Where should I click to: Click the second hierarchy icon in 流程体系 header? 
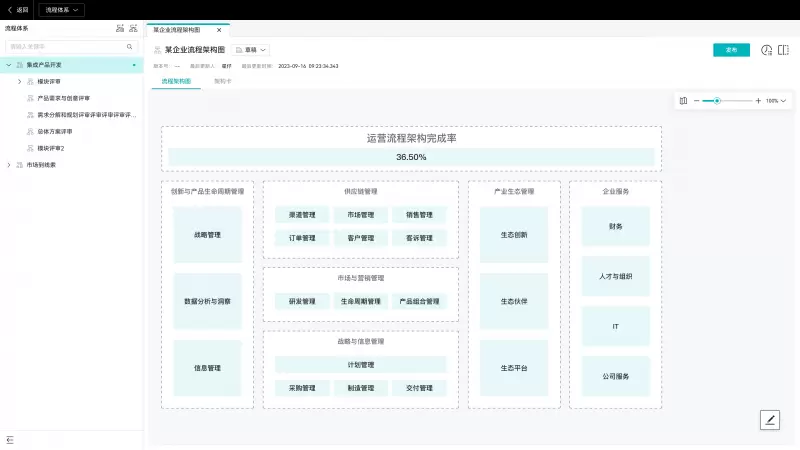pyautogui.click(x=133, y=29)
